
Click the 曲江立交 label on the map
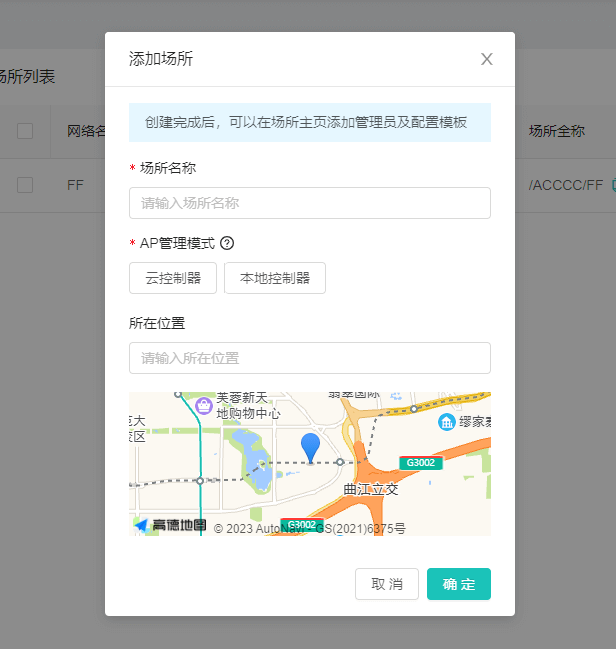click(370, 489)
